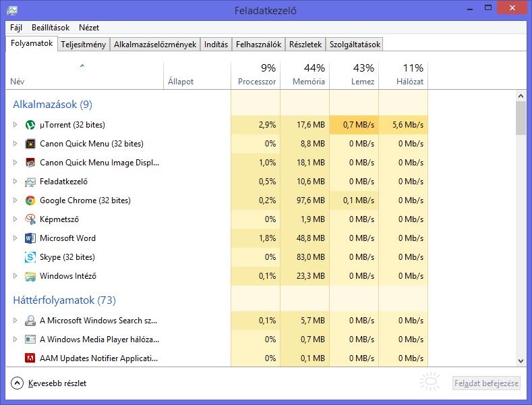
Task: Expand A Microsoft Windows Search entry
Action: [16, 321]
